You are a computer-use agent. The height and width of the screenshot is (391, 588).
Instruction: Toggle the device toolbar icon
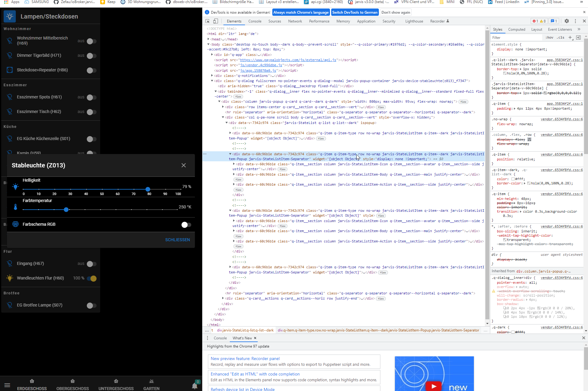coord(216,21)
